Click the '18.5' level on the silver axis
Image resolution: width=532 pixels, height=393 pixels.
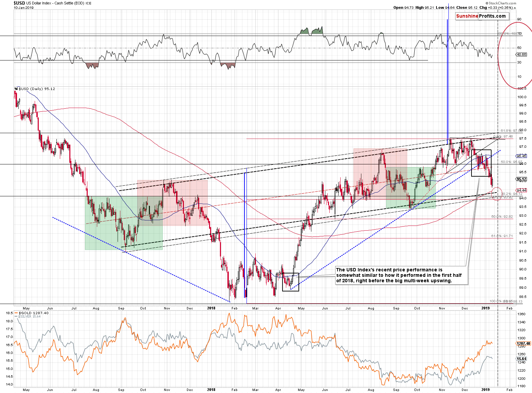pos(9,313)
